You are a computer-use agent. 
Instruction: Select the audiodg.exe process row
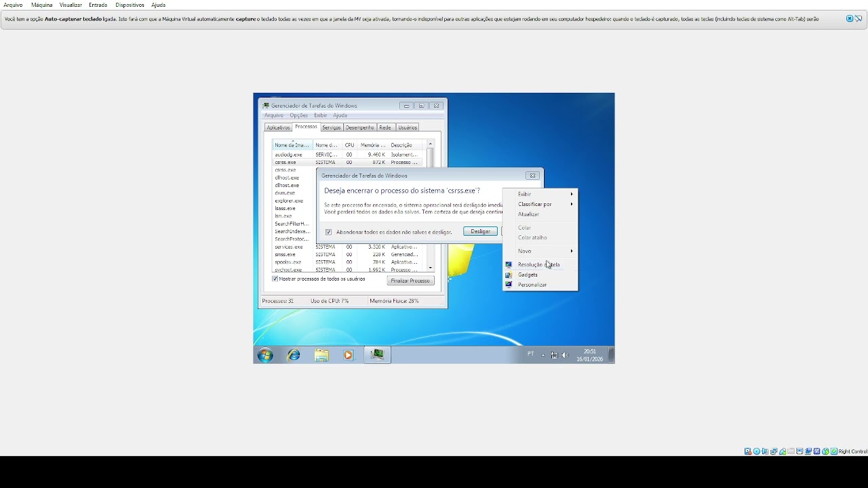point(347,155)
